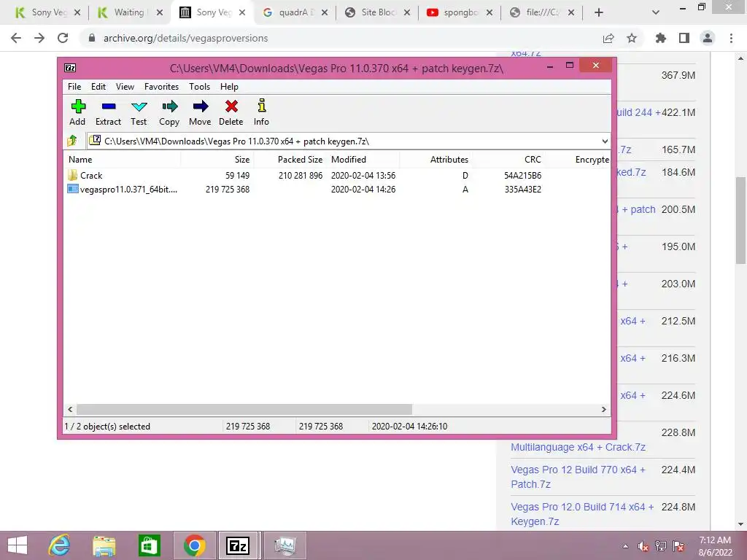Close the spongebo YouTube tab
Viewport: 747px width, 560px height.
pos(489,12)
